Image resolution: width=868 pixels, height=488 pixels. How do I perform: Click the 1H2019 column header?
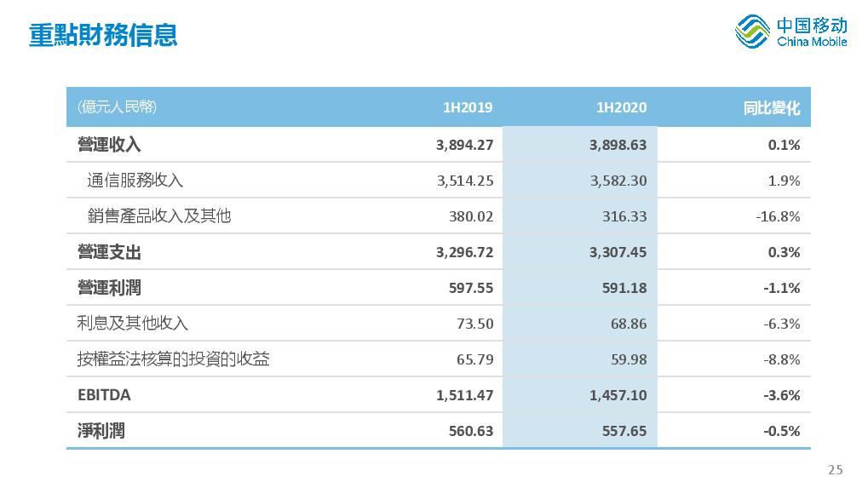[468, 107]
